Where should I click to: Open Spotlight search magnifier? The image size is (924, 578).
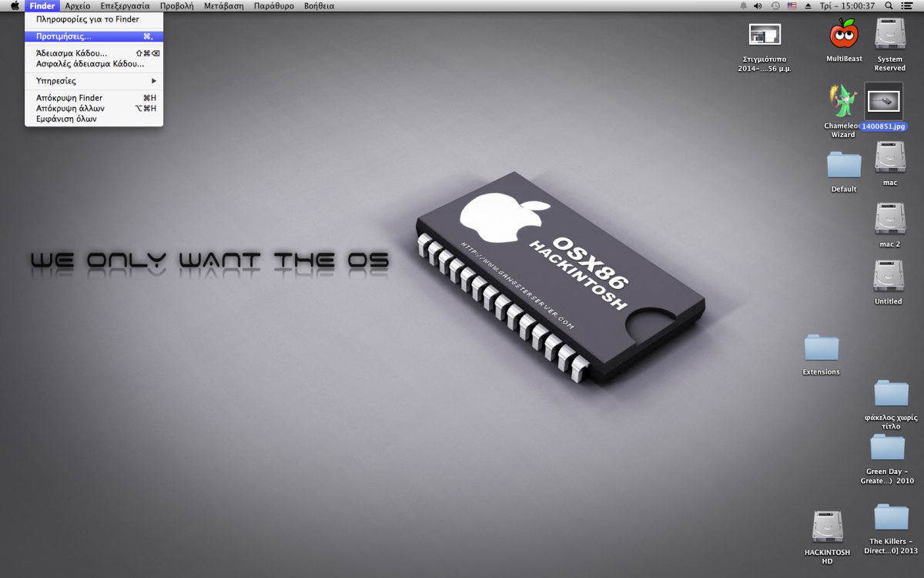889,5
